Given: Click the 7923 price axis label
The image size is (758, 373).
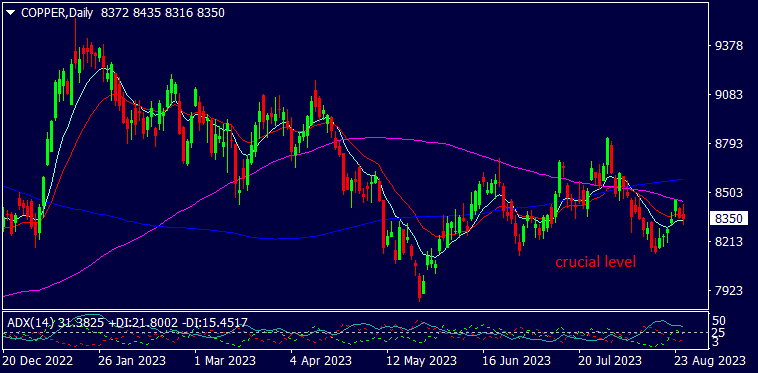Looking at the screenshot, I should [x=729, y=290].
